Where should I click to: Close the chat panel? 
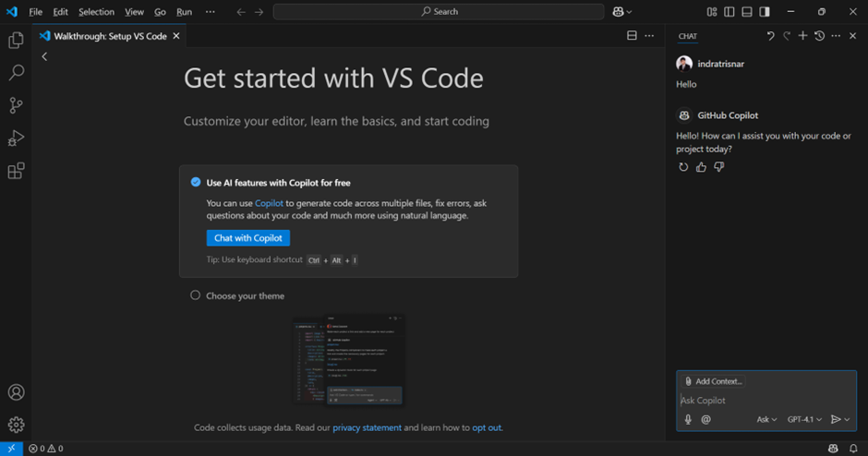(852, 36)
